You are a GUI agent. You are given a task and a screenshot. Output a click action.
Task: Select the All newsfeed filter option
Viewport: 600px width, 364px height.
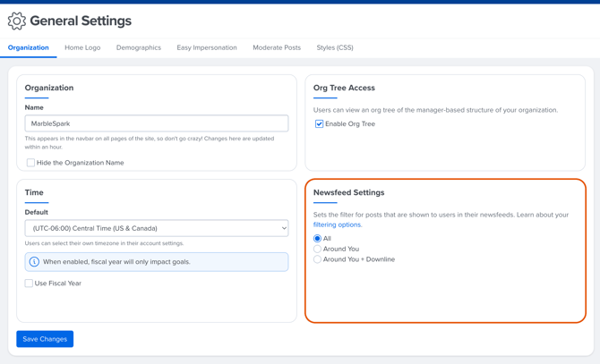[317, 239]
